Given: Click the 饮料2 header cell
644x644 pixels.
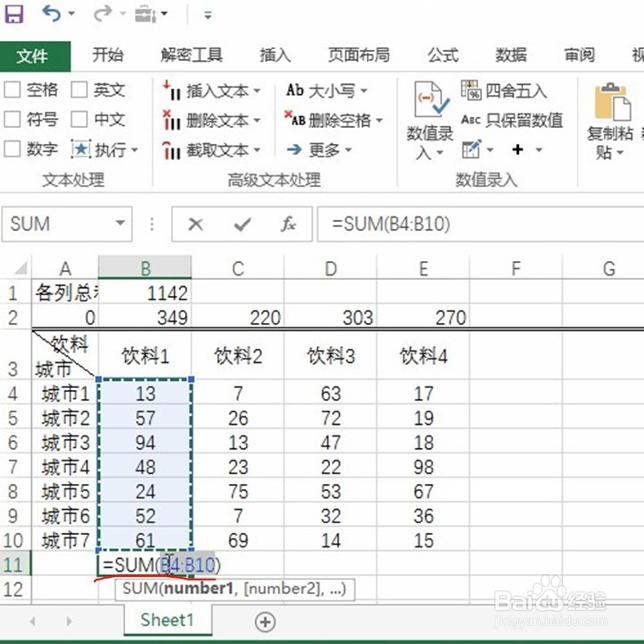Looking at the screenshot, I should 238,356.
